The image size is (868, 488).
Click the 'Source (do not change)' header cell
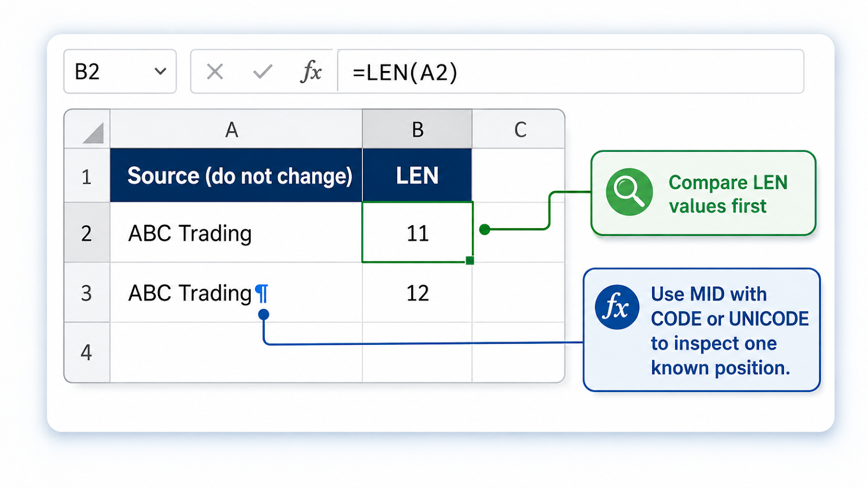(x=236, y=176)
